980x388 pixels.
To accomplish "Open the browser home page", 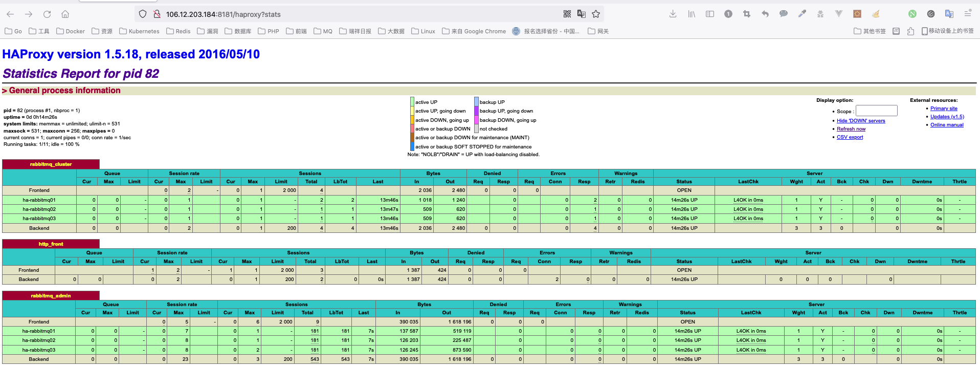I will tap(65, 14).
